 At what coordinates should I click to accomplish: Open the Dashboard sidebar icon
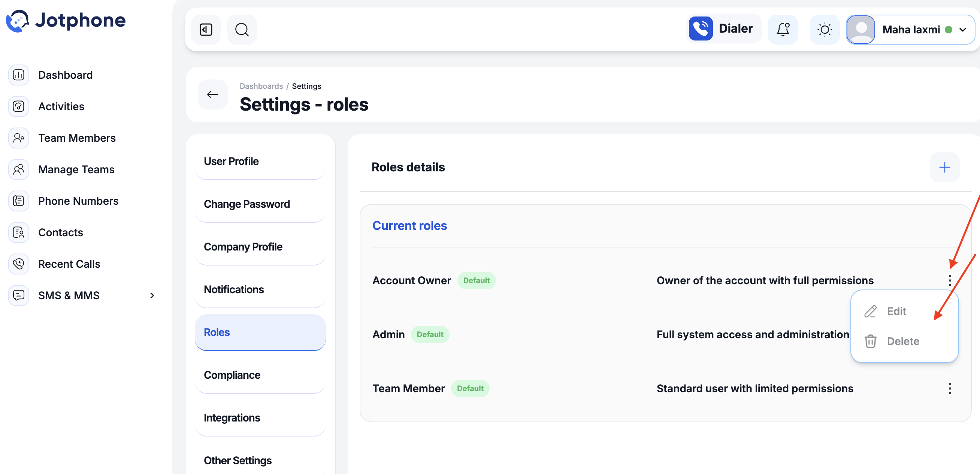point(19,75)
